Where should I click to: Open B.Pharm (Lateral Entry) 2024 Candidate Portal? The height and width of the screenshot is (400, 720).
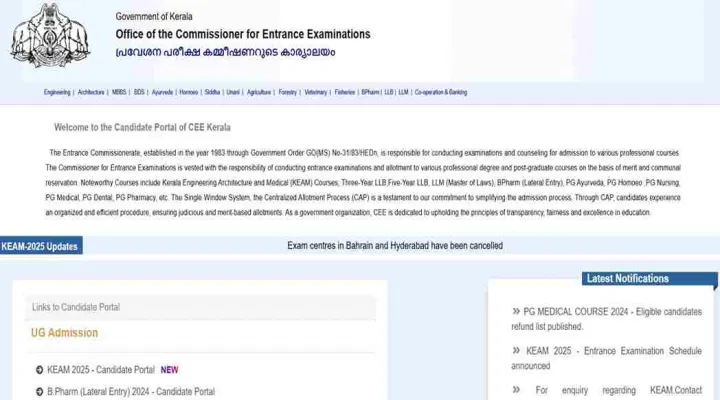click(131, 392)
